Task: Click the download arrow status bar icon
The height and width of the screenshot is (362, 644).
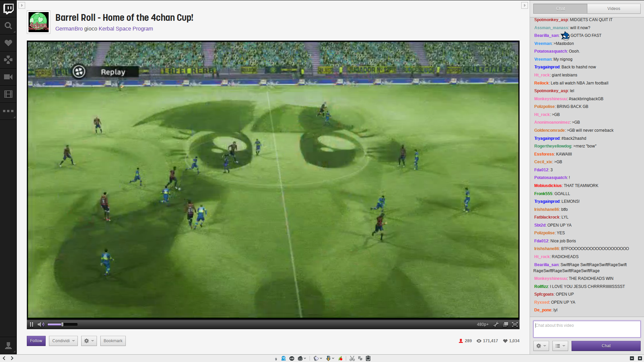Action: click(x=328, y=358)
